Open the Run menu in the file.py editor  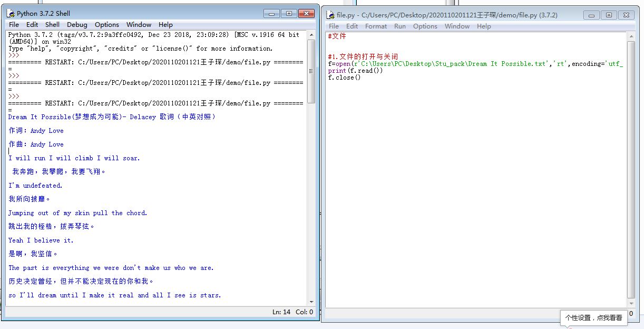(x=399, y=26)
